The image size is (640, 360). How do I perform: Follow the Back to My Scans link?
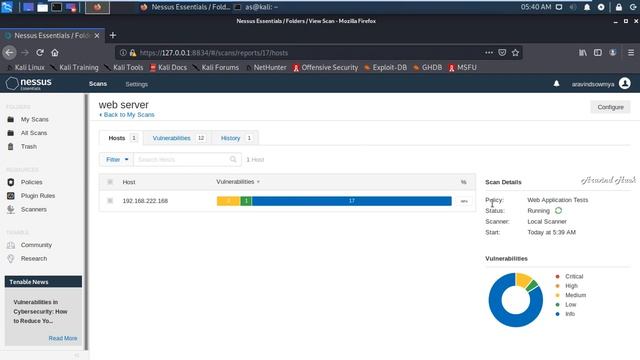(x=127, y=115)
